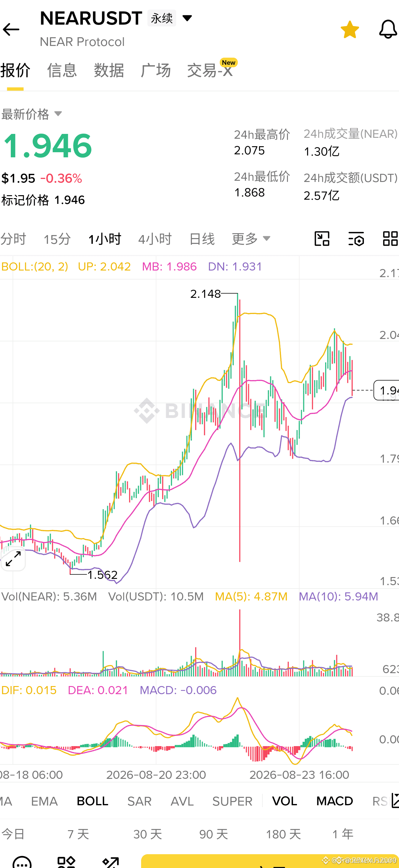Select the 15分 chart interval
The image size is (399, 868).
click(x=57, y=239)
